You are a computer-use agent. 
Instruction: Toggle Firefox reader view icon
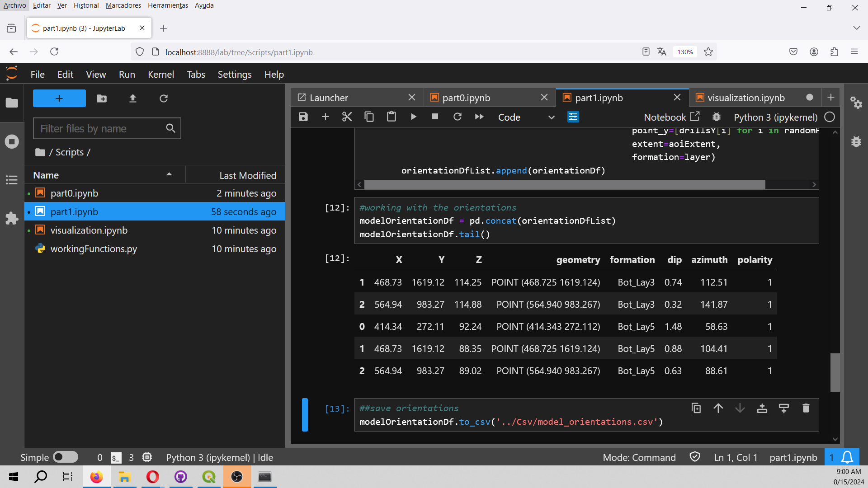[x=646, y=52]
